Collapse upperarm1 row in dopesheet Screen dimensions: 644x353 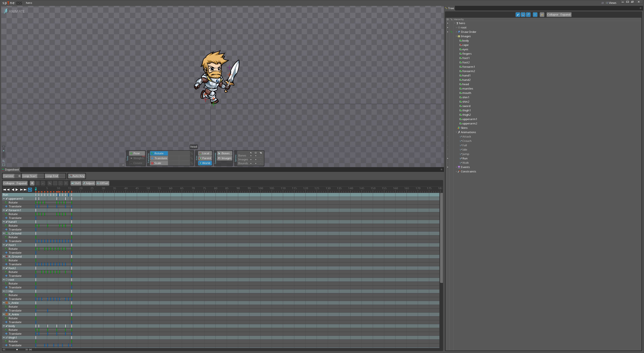pyautogui.click(x=4, y=199)
